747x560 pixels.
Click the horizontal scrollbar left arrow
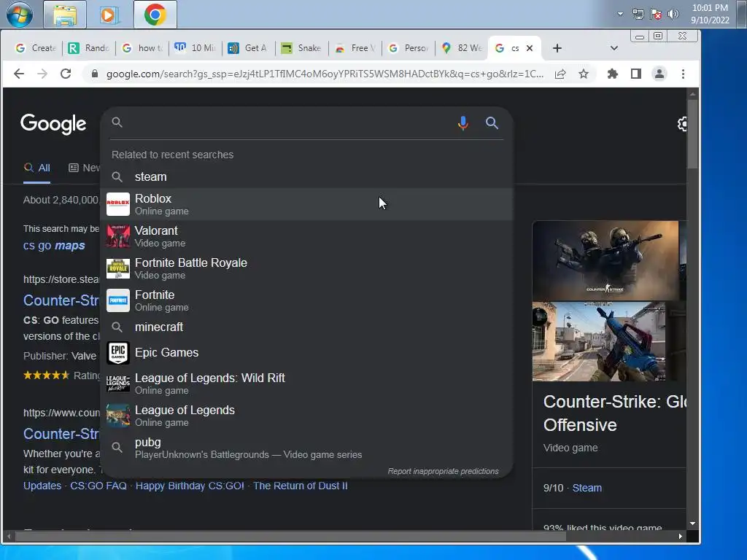click(9, 536)
